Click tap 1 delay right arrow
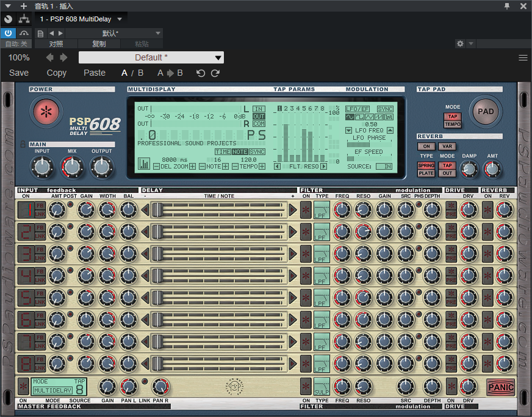This screenshot has width=532, height=417. [x=292, y=210]
